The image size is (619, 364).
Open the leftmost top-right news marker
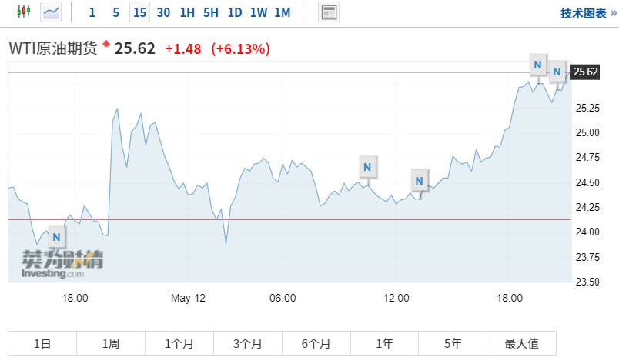click(537, 64)
